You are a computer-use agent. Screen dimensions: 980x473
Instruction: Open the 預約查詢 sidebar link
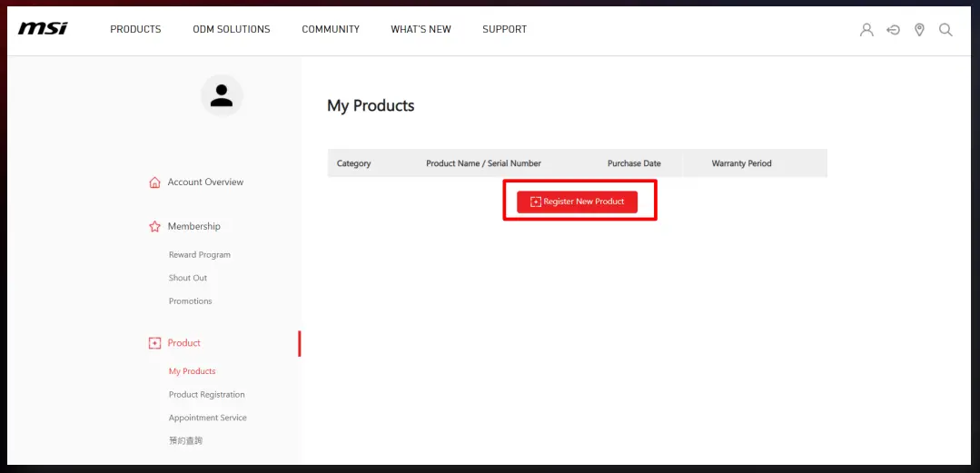[x=185, y=440]
